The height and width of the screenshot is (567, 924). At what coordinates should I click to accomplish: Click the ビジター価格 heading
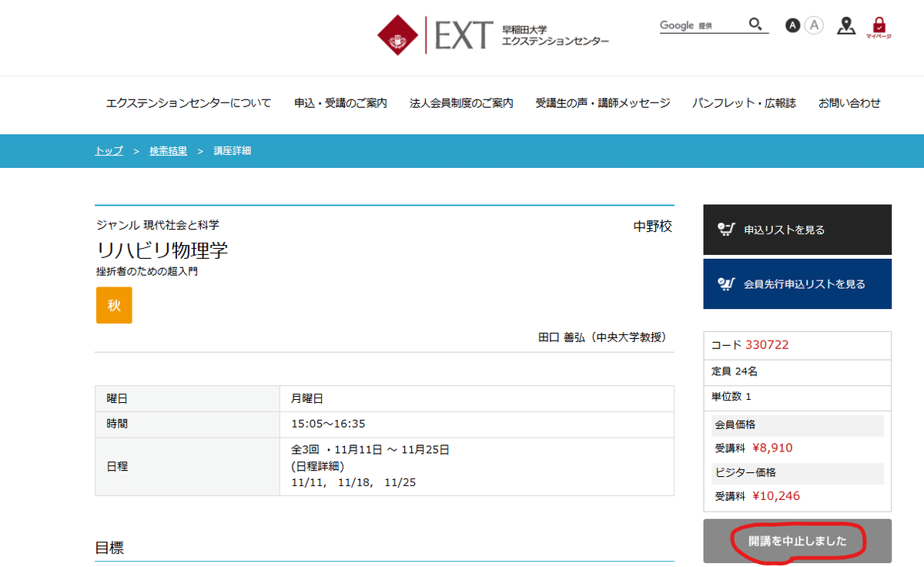pyautogui.click(x=797, y=473)
